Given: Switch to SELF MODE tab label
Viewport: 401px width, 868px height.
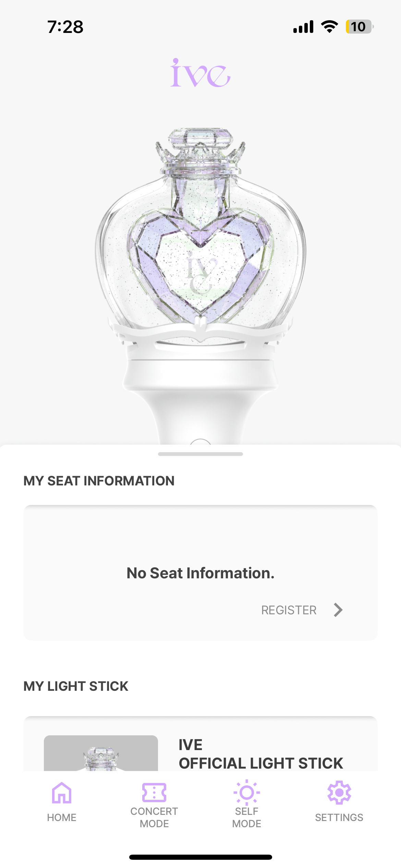Looking at the screenshot, I should [247, 818].
